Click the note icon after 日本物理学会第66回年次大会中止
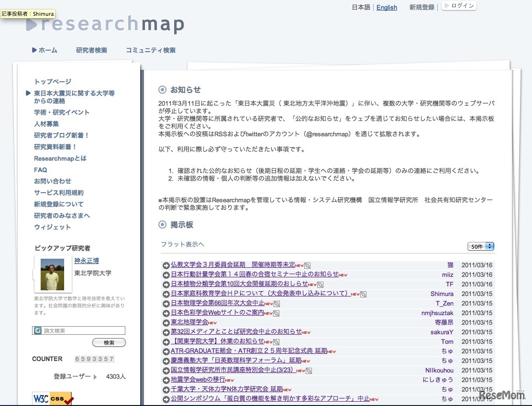Screen dimensions: 532x406 pyautogui.click(x=277, y=304)
